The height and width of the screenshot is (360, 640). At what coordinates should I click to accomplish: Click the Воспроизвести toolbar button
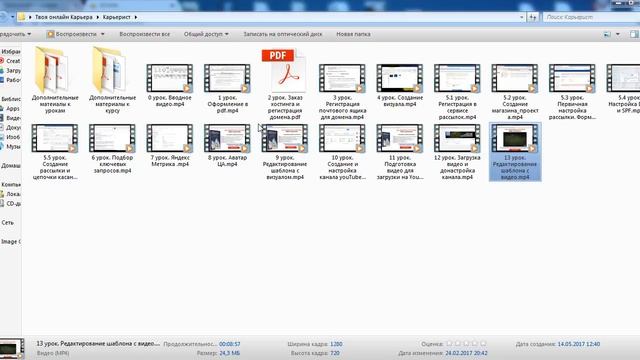(72, 34)
